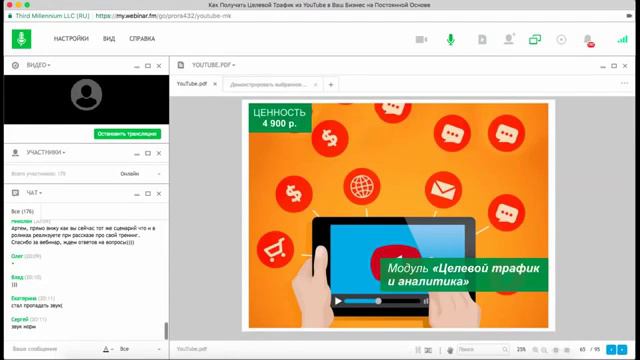Viewport: 640px width, 360px height.
Task: Mute the green microphone in top toolbar
Action: coord(451,40)
